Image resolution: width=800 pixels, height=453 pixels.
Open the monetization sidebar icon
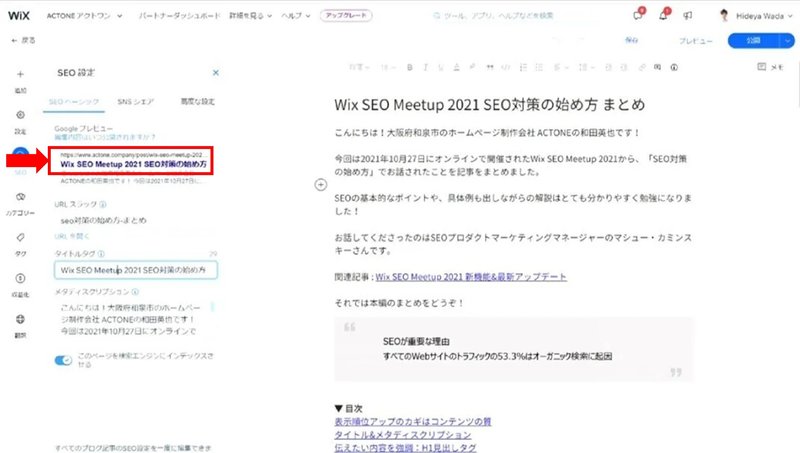(x=20, y=278)
